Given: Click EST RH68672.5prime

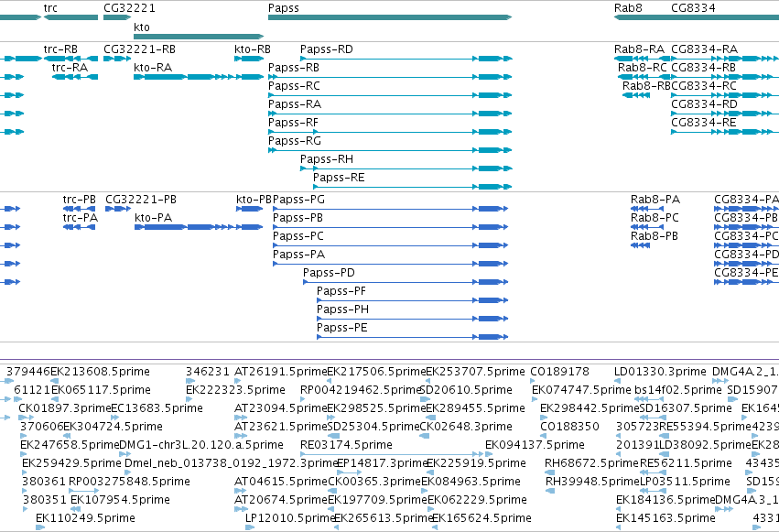Looking at the screenshot, I should pyautogui.click(x=549, y=472).
